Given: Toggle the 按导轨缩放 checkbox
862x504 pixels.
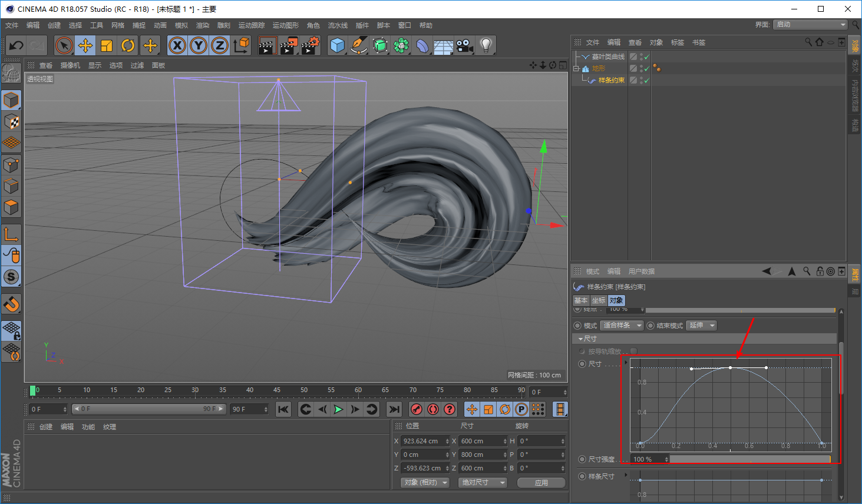Looking at the screenshot, I should tap(633, 351).
